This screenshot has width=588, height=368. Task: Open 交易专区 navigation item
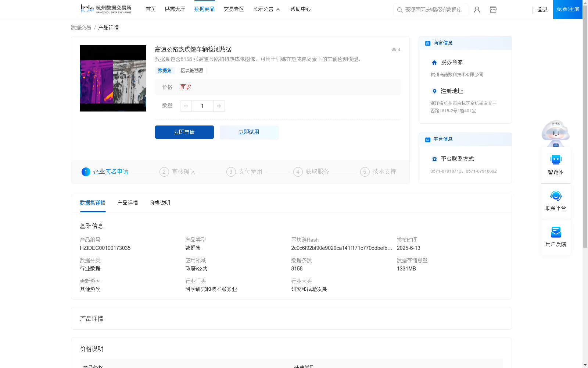point(234,9)
